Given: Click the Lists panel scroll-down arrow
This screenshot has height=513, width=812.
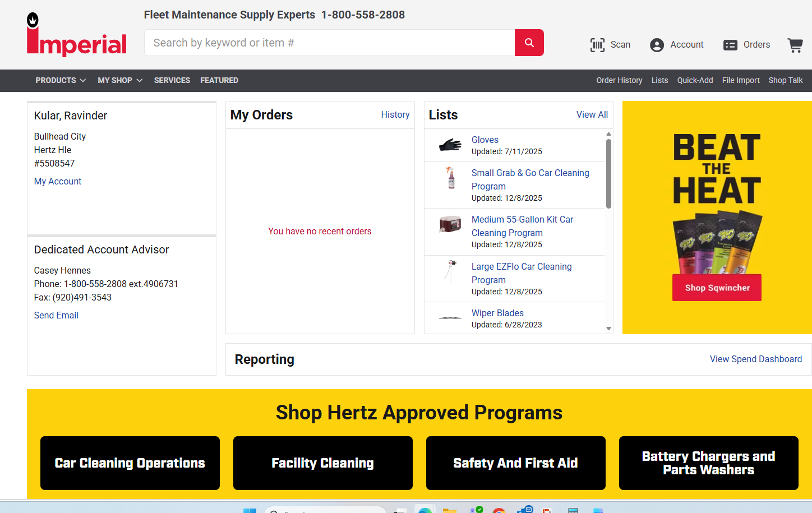Looking at the screenshot, I should click(608, 329).
